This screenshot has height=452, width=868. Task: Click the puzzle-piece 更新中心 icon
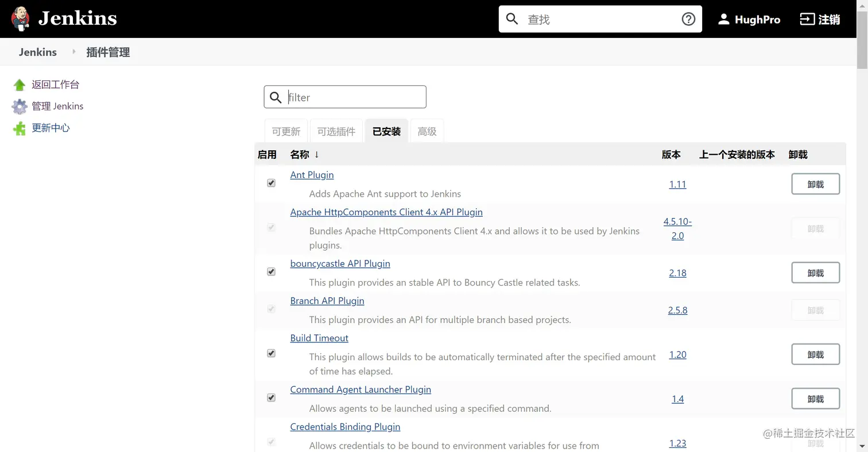(x=20, y=128)
